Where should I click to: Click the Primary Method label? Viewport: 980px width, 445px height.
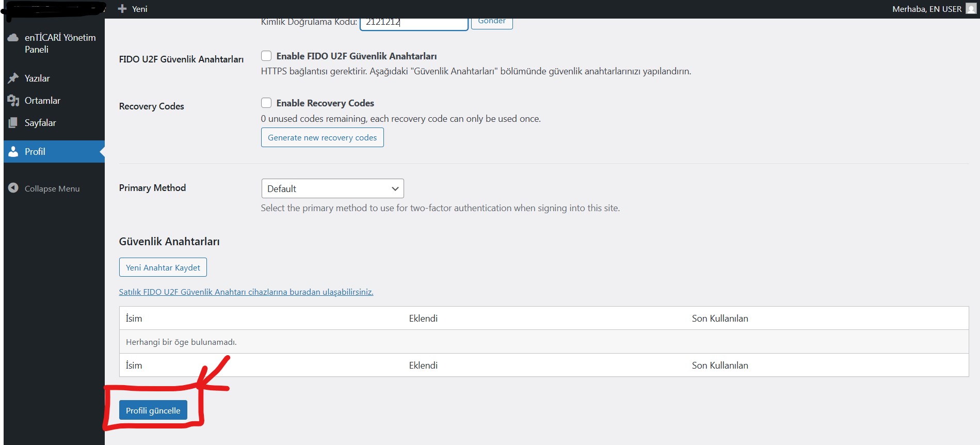click(152, 188)
